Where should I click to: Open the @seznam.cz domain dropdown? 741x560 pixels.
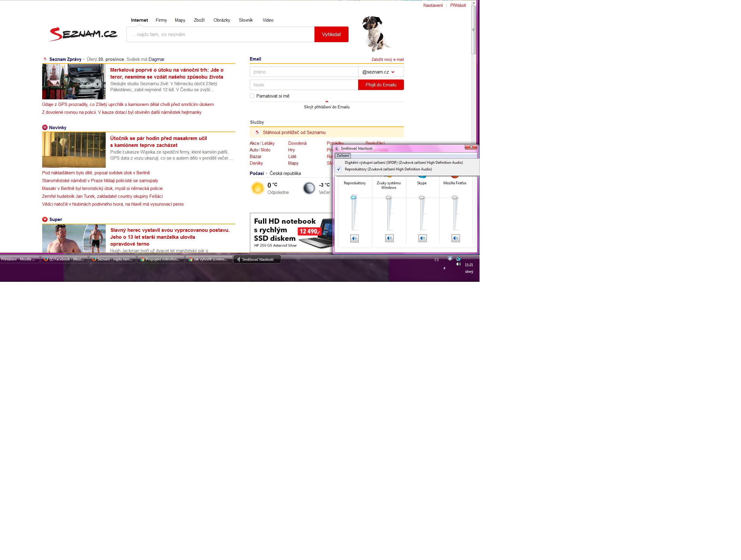tap(380, 72)
